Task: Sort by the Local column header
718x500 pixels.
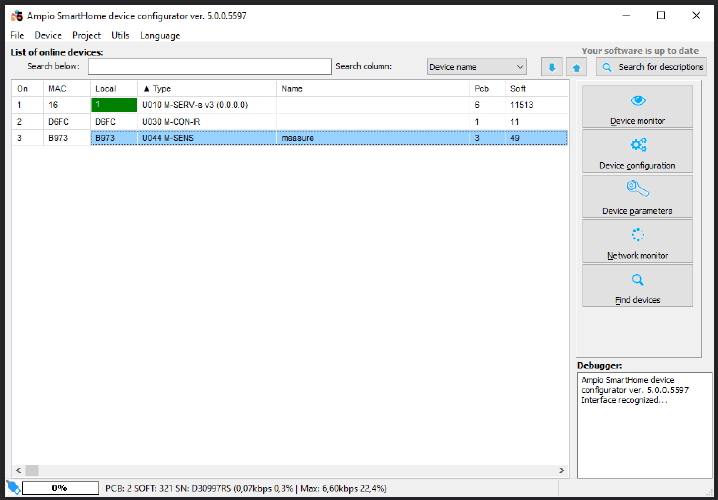Action: click(114, 88)
